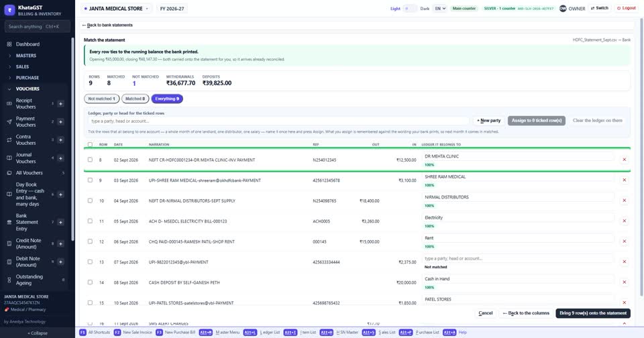This screenshot has height=338, width=644.
Task: Go back to bank statements
Action: coord(107,25)
